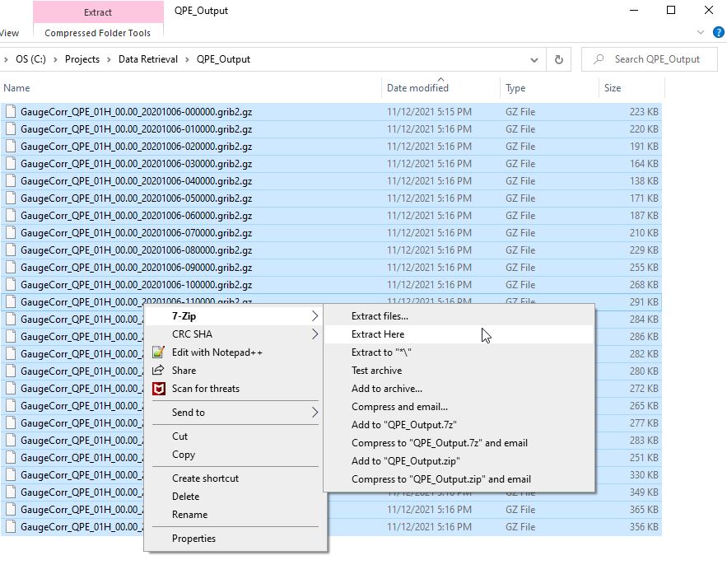This screenshot has height=588, width=727.
Task: Expand the 7-Zip submenu arrow
Action: click(315, 315)
